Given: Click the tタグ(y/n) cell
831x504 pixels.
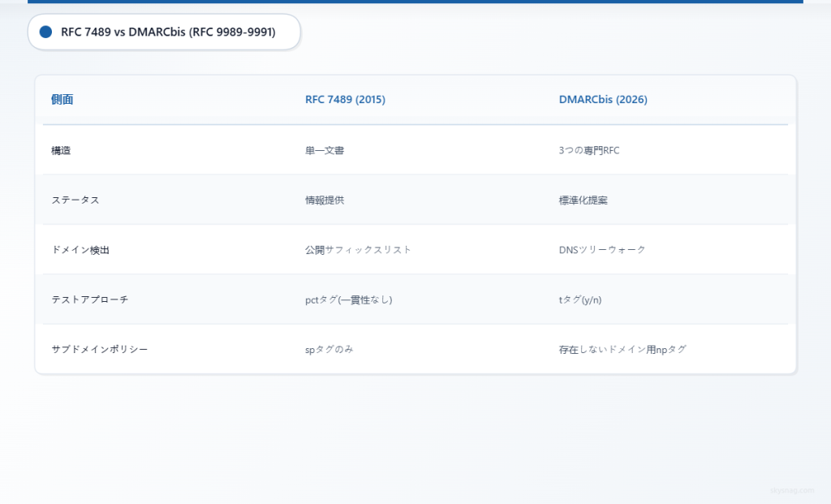Looking at the screenshot, I should pos(579,300).
